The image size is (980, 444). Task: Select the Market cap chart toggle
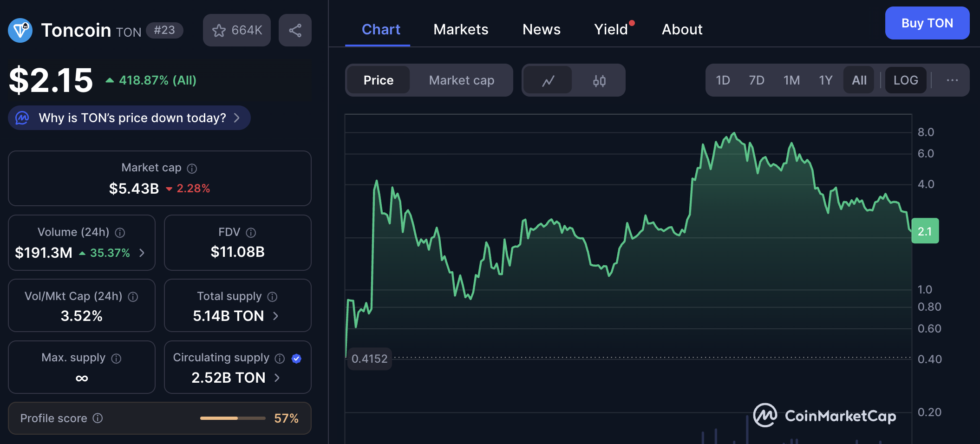click(461, 80)
